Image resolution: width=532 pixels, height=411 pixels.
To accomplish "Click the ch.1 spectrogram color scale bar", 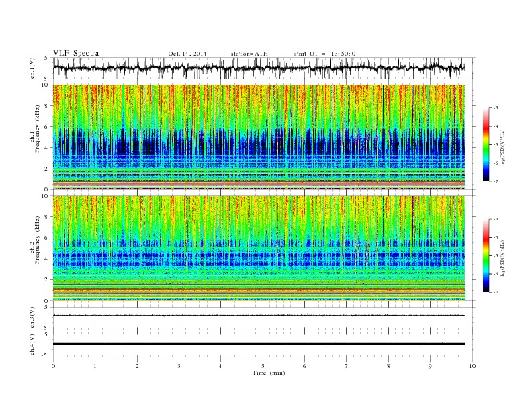I will pos(486,145).
